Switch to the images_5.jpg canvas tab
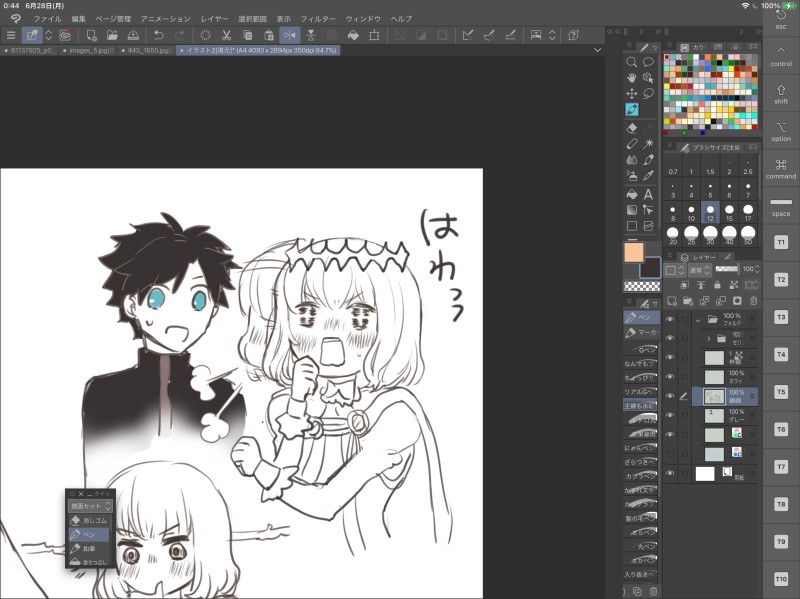The height and width of the screenshot is (599, 800). click(89, 51)
